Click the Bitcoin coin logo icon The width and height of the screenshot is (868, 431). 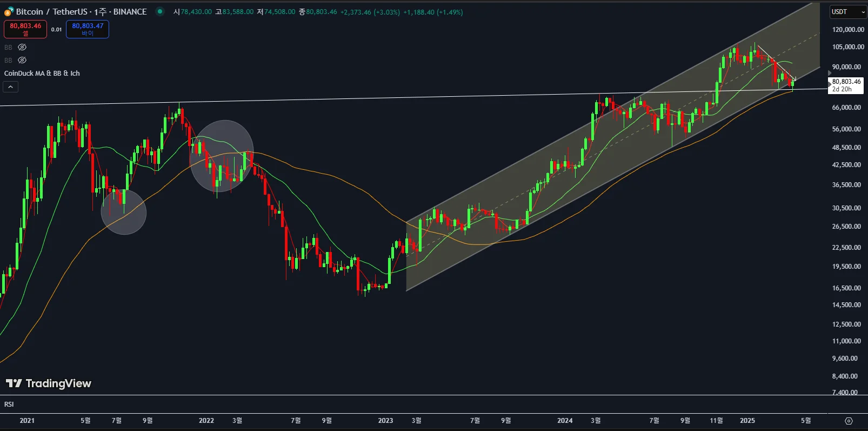point(9,11)
